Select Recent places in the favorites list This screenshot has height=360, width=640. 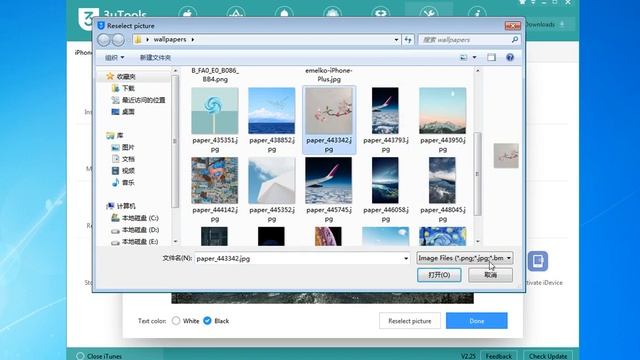tap(138, 100)
